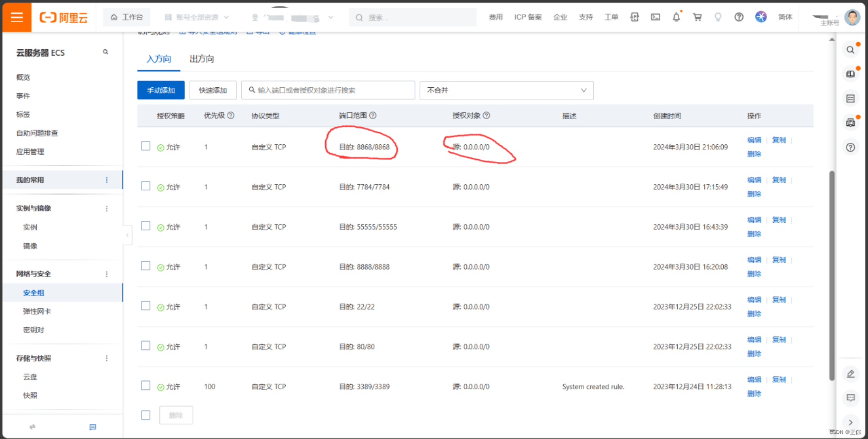
Task: Open the 网络与安全 section options menu
Action: pyautogui.click(x=107, y=274)
